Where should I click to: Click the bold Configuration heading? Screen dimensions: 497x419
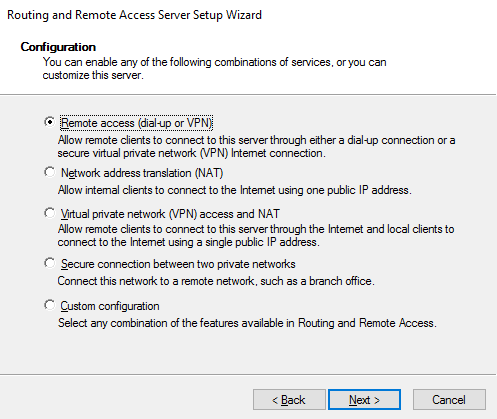[58, 47]
